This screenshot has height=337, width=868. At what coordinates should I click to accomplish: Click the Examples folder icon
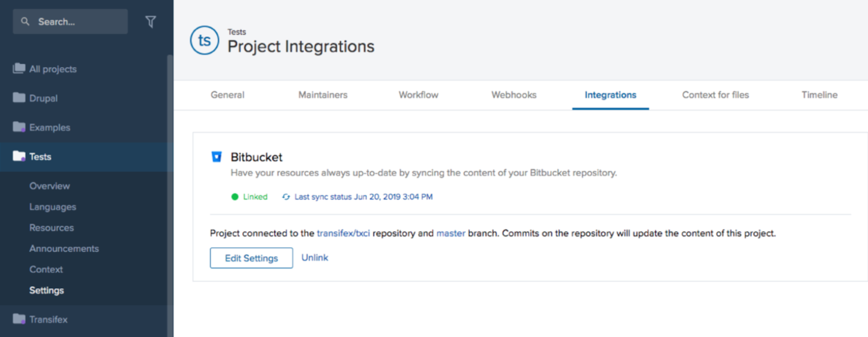tap(19, 127)
